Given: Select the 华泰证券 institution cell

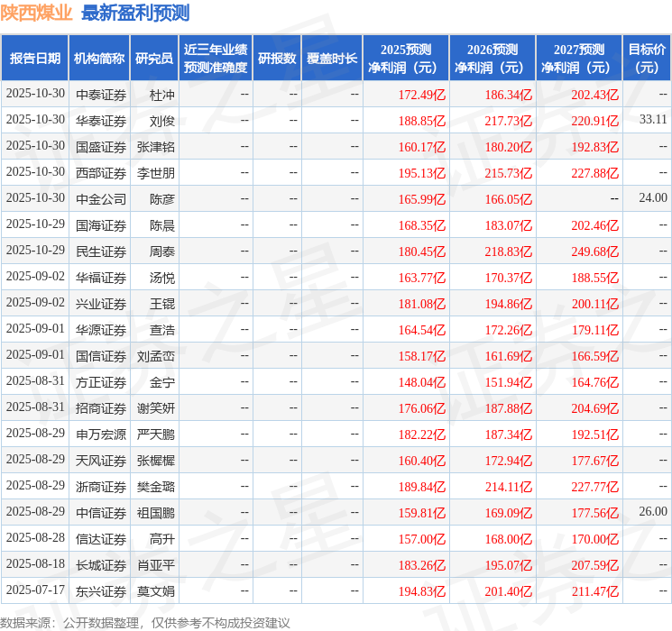Looking at the screenshot, I should pyautogui.click(x=101, y=121).
